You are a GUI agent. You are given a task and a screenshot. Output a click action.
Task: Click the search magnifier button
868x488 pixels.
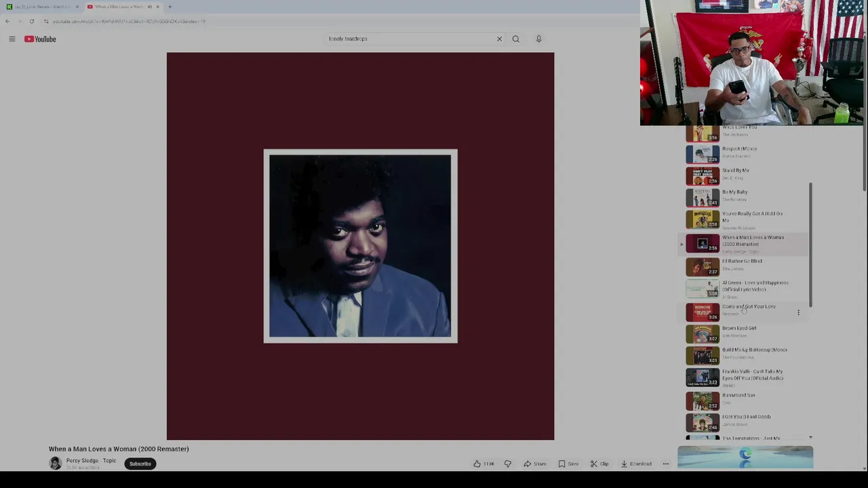(516, 39)
